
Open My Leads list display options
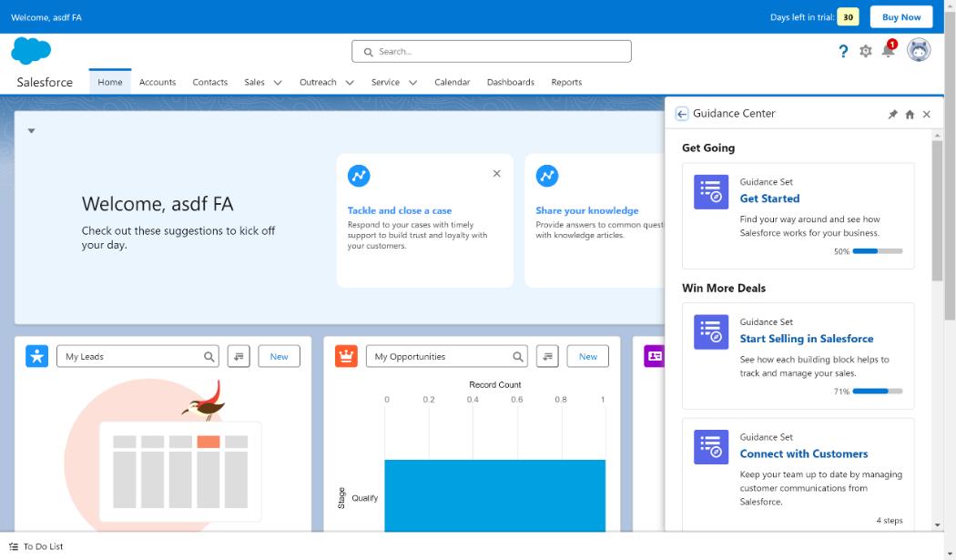click(239, 357)
